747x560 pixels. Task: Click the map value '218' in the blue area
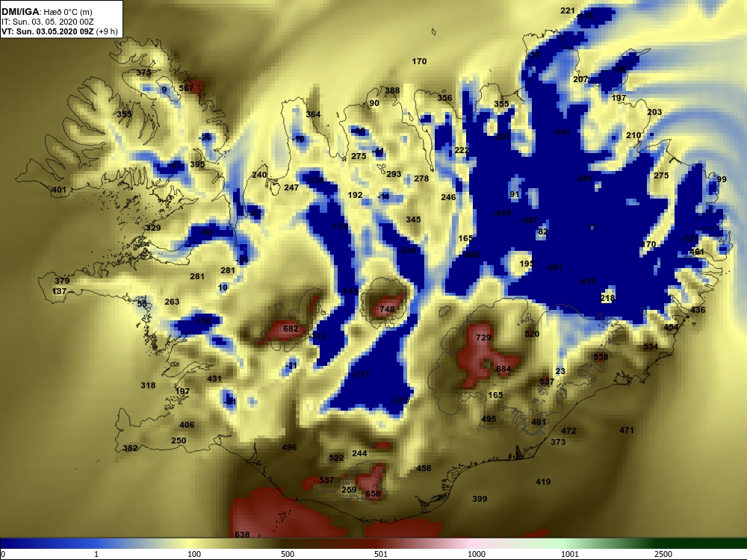tap(607, 298)
